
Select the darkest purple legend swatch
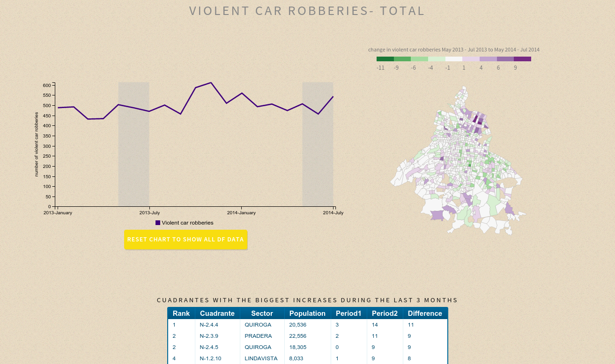tap(522, 59)
